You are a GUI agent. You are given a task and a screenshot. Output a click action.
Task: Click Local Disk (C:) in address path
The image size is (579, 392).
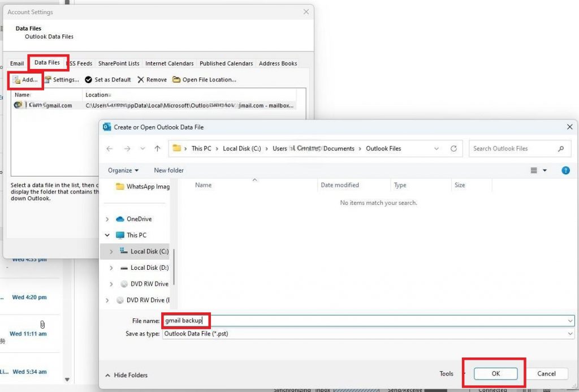coord(242,149)
